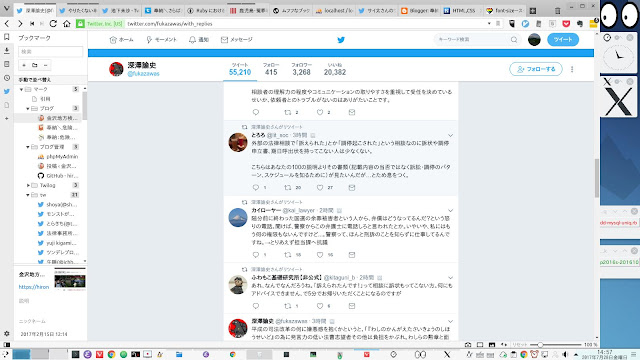This screenshot has width=640, height=360.
Task: Go back to the previous page
Action: pyautogui.click(x=7, y=24)
